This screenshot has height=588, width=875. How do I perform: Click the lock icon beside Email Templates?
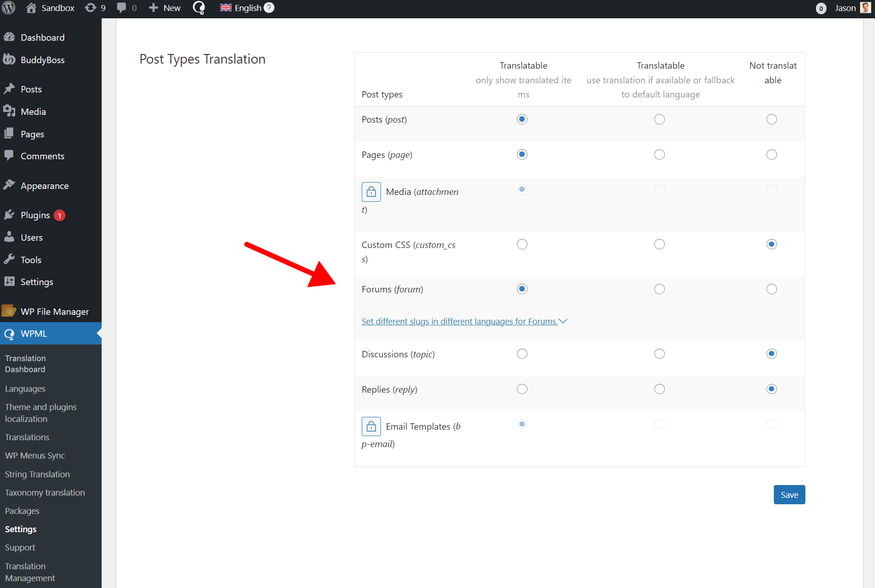(371, 426)
